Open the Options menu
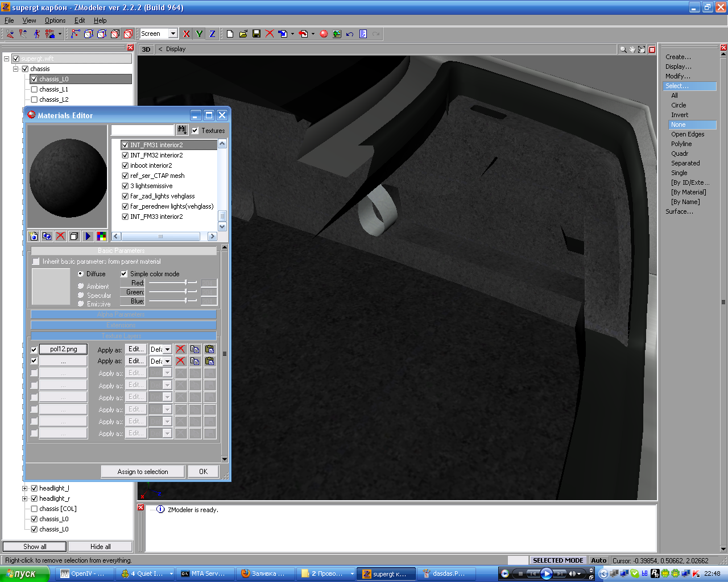Screen dimensions: 728x582 coord(55,20)
